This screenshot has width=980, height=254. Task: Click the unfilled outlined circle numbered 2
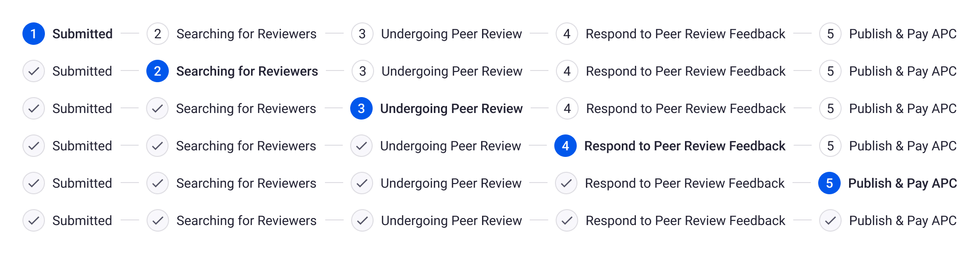tap(158, 34)
